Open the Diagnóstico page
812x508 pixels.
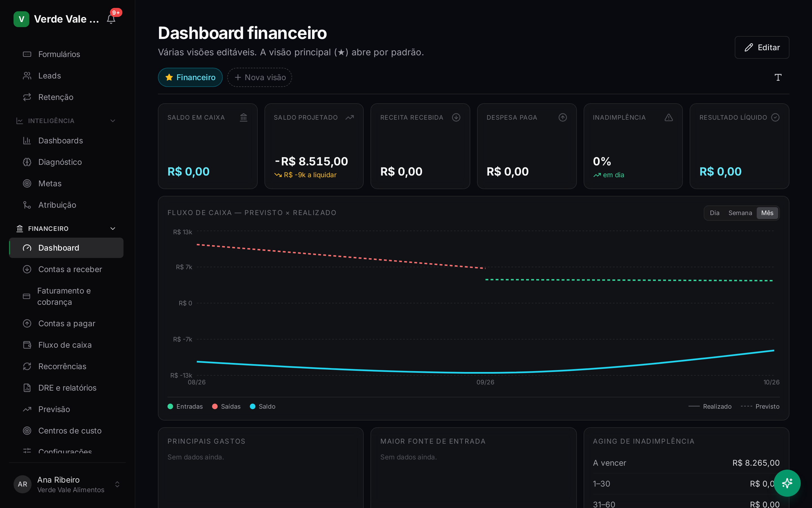coord(66,162)
